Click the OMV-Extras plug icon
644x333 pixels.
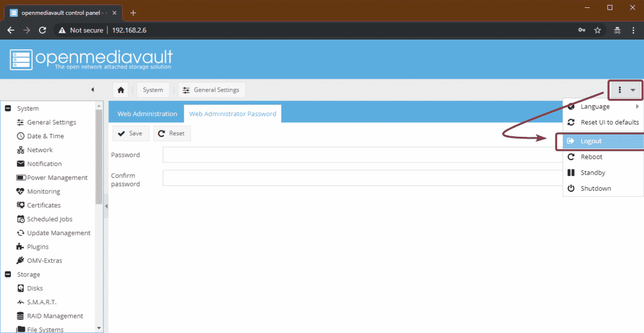click(x=20, y=261)
